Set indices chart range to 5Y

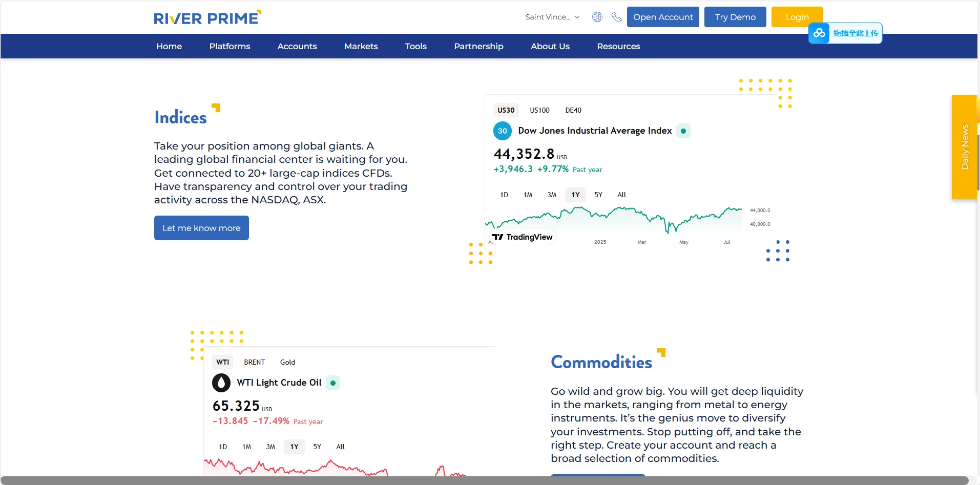click(x=598, y=195)
